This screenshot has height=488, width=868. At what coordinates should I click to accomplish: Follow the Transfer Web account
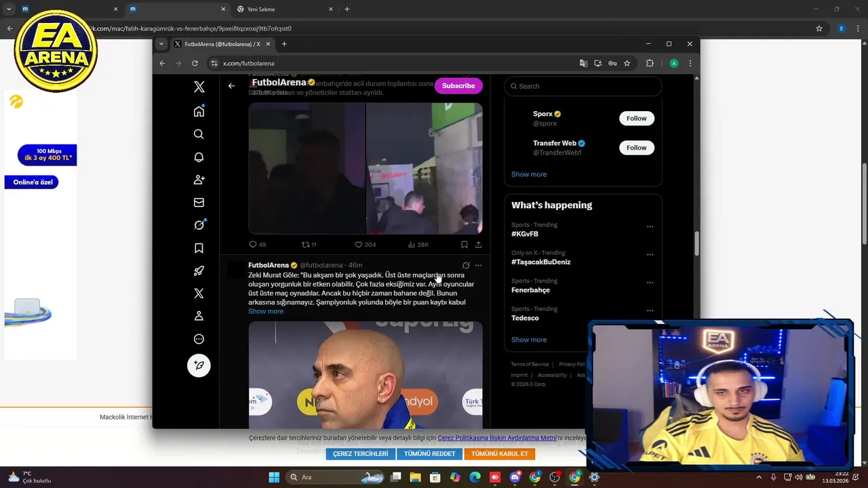(x=637, y=148)
